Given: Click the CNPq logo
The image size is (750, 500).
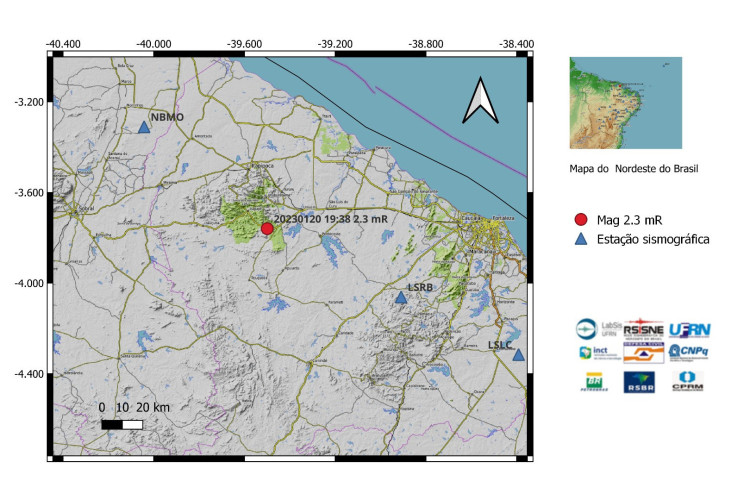Looking at the screenshot, I should (x=690, y=351).
